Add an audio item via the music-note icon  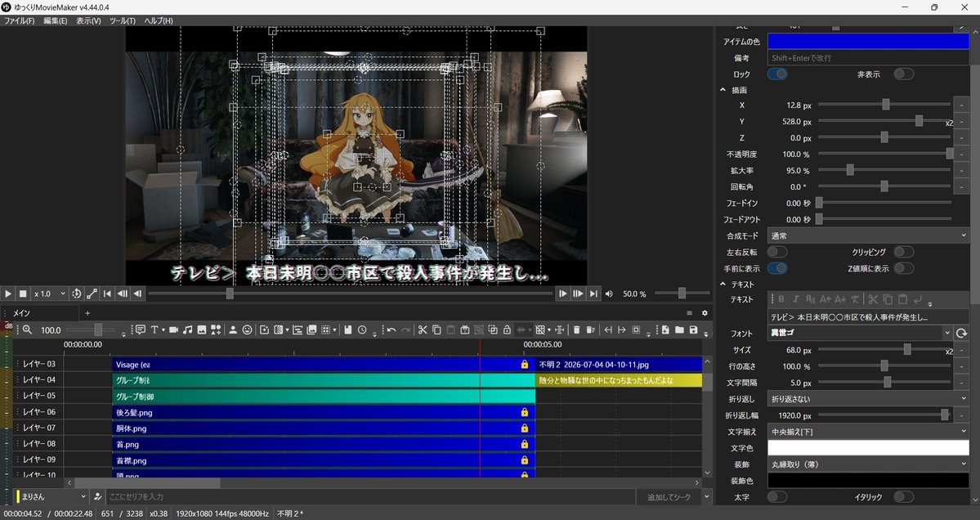point(187,330)
